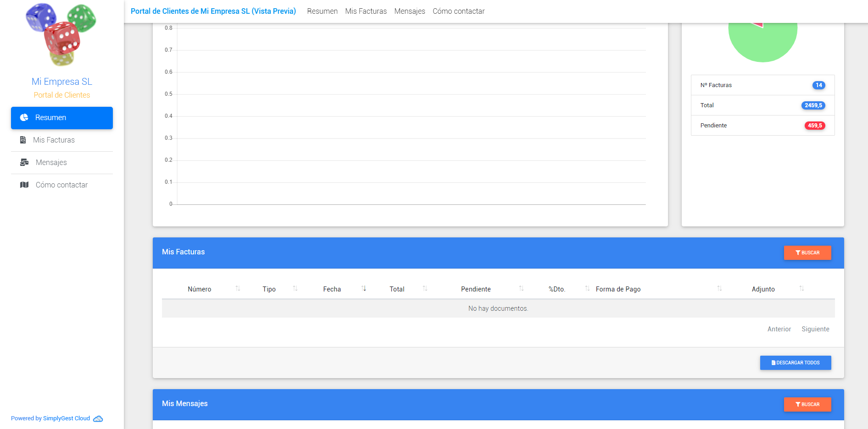868x429 pixels.
Task: Open Resumen from the top navigation bar
Action: coord(322,11)
